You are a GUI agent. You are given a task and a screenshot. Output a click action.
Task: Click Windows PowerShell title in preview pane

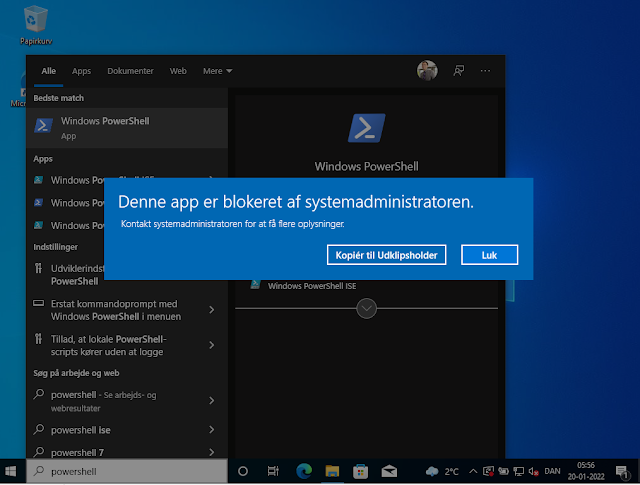tap(366, 167)
